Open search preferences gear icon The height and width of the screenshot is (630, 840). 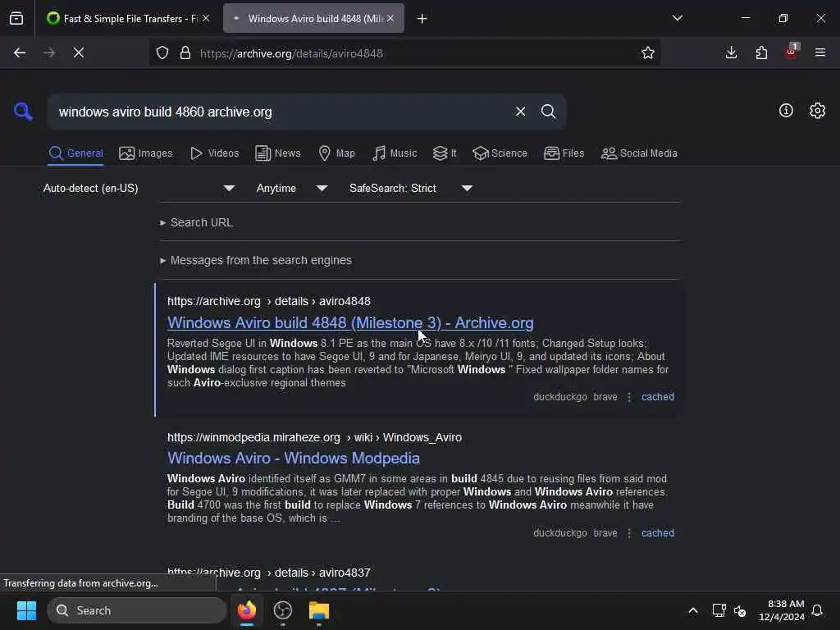click(818, 111)
